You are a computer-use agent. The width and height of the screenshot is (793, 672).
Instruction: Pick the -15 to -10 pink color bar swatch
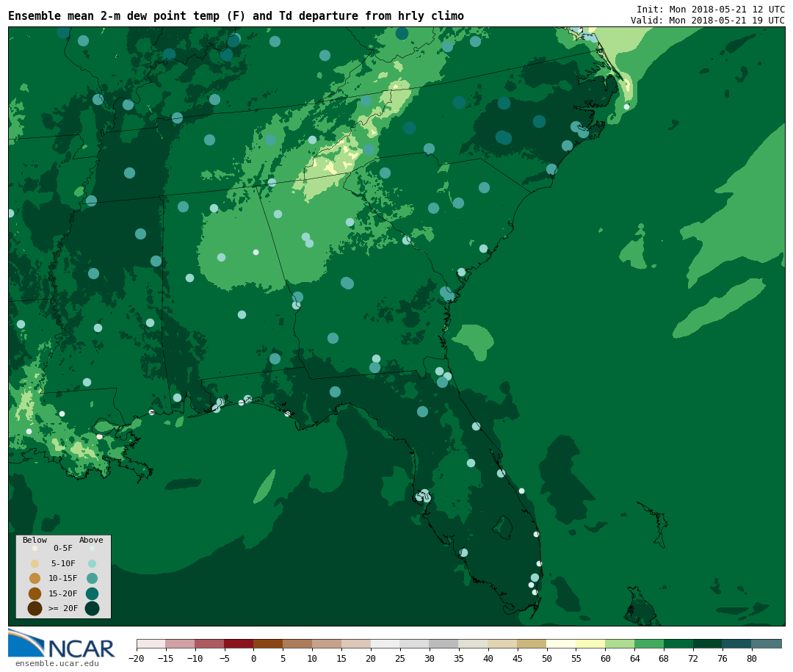tap(180, 643)
